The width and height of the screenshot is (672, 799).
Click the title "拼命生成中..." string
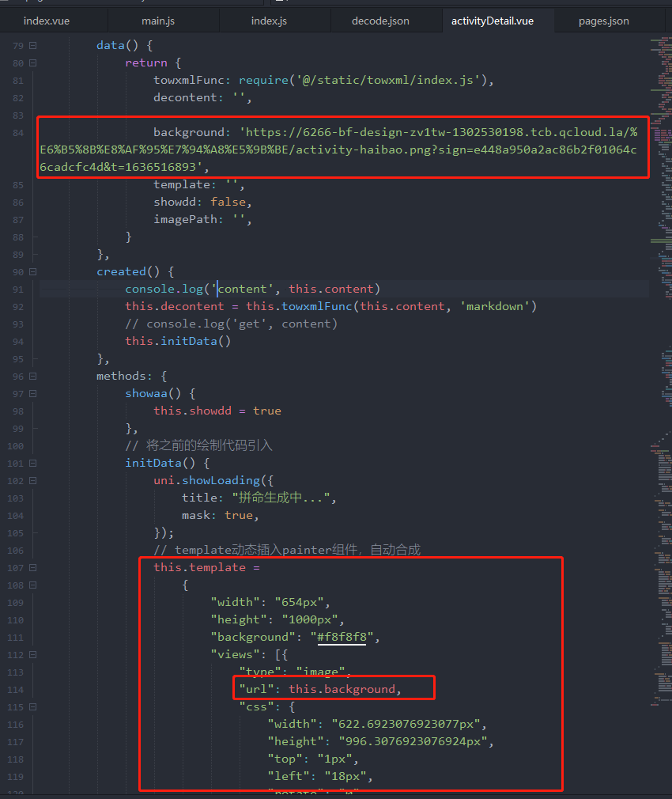coord(281,498)
